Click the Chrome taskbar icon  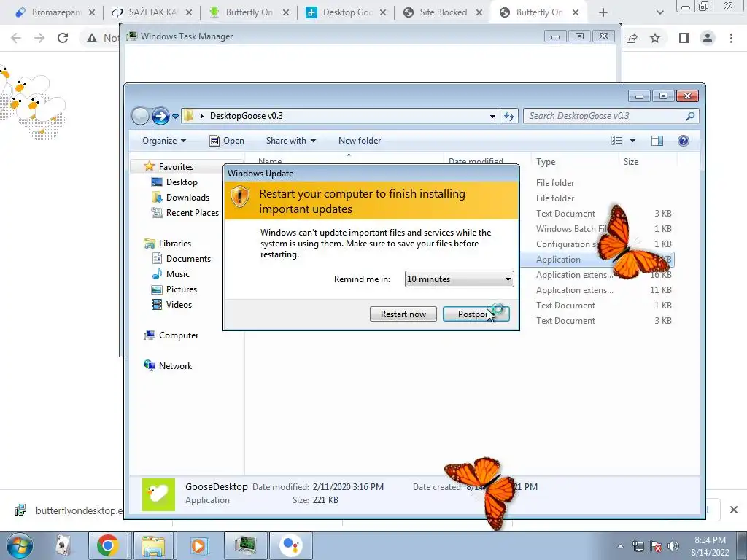(108, 545)
